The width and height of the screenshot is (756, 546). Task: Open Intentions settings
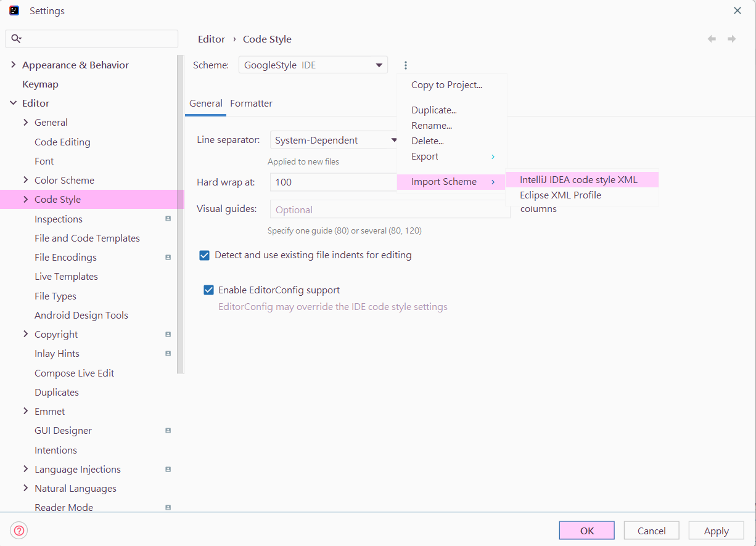pyautogui.click(x=55, y=450)
